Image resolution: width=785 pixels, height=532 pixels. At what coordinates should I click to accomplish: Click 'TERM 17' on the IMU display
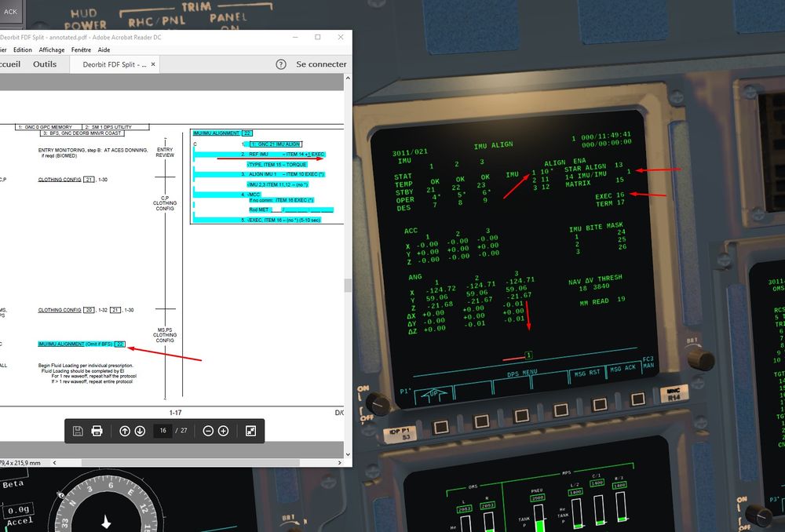point(610,203)
